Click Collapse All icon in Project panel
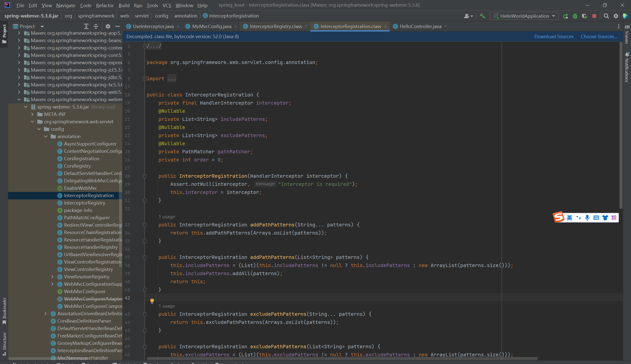631x364 pixels. click(96, 26)
